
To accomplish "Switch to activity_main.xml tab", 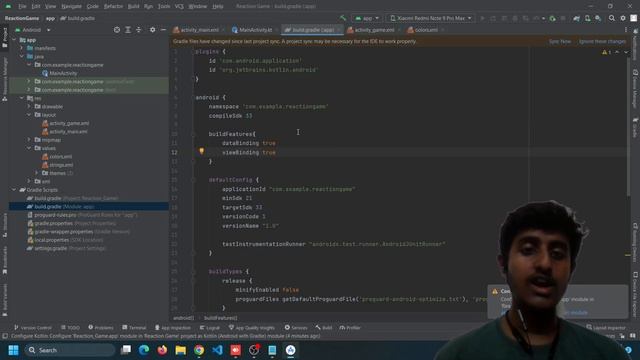I will (x=199, y=30).
